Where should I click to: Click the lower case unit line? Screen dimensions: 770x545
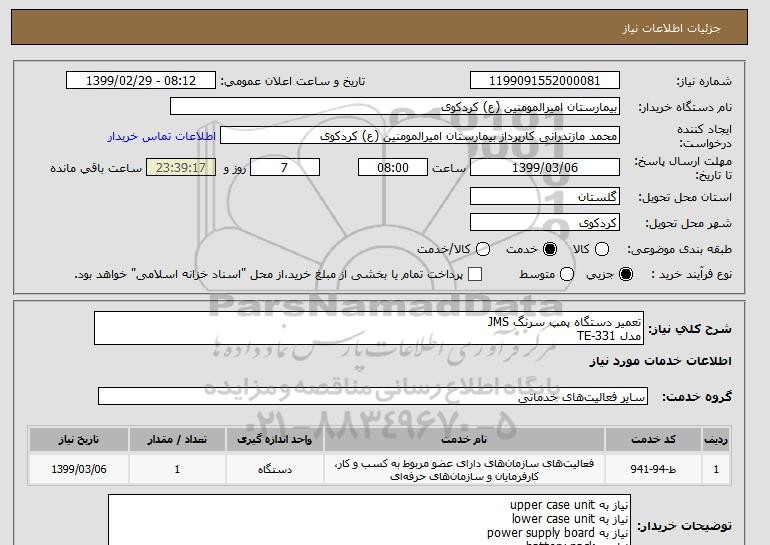(570, 519)
